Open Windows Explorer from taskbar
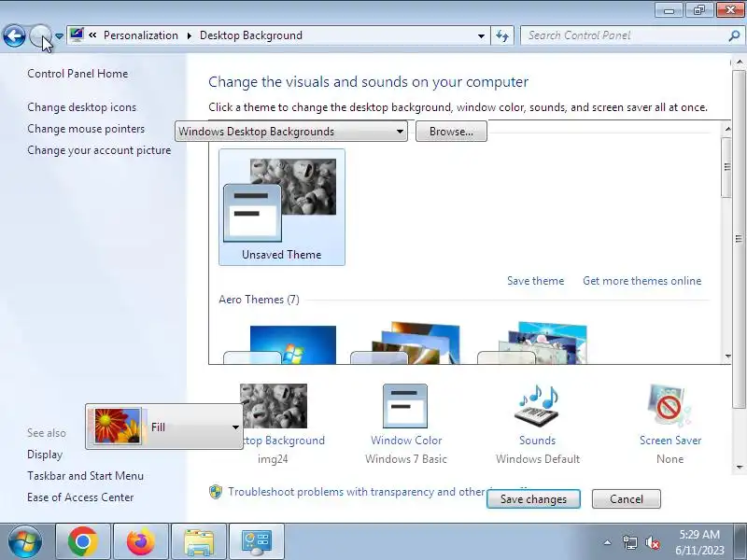 click(199, 541)
